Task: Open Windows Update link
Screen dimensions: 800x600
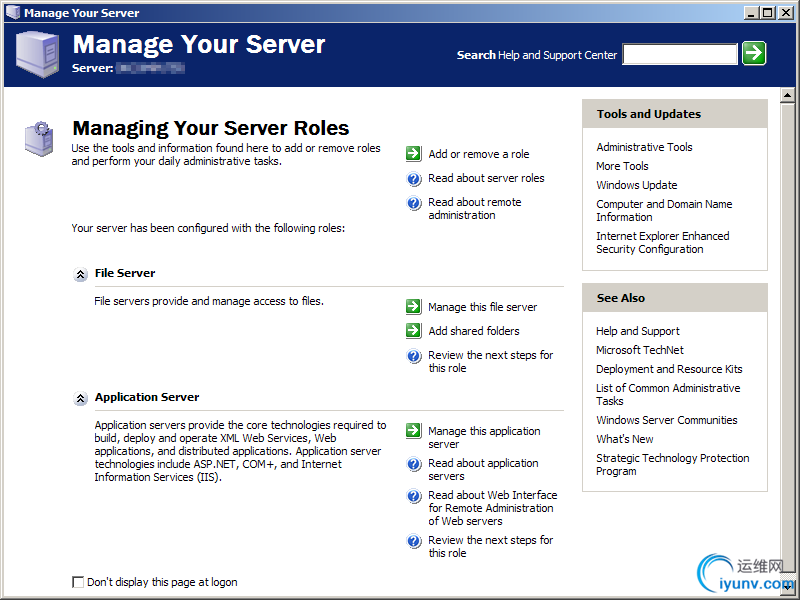Action: pyautogui.click(x=636, y=185)
